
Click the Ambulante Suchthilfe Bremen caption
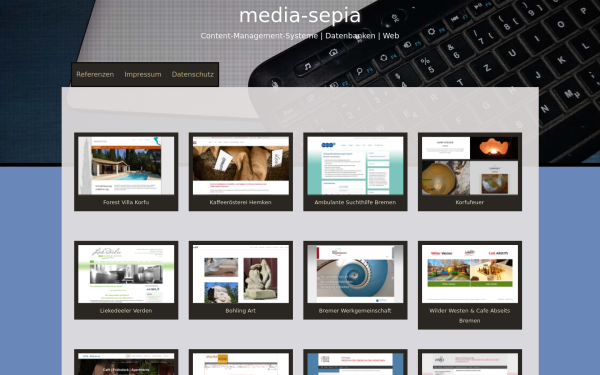point(355,202)
